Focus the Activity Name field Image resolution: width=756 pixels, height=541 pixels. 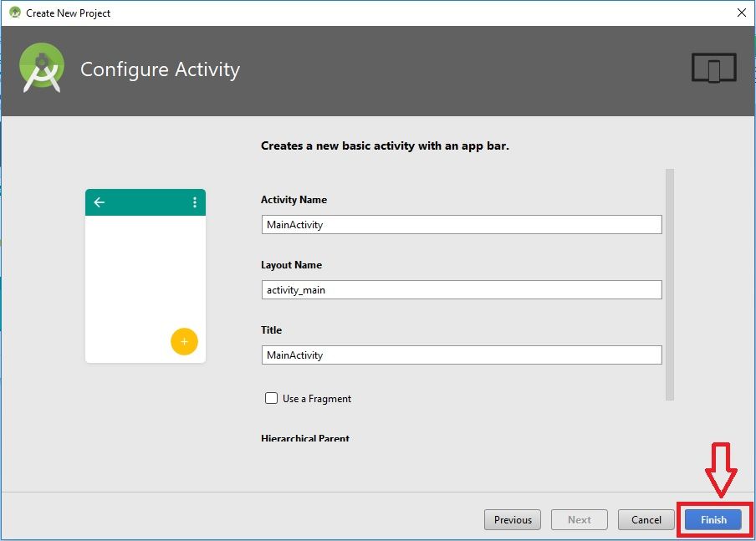(462, 225)
